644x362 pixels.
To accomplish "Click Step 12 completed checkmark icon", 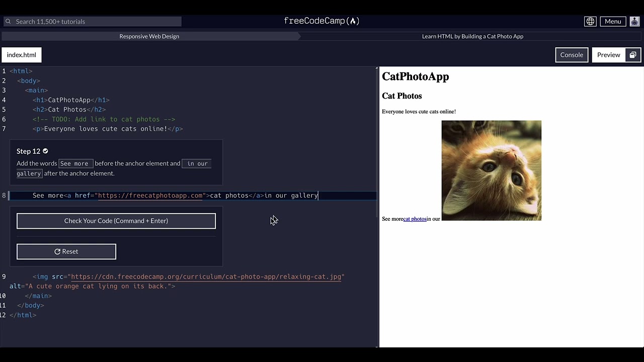I will tap(45, 151).
